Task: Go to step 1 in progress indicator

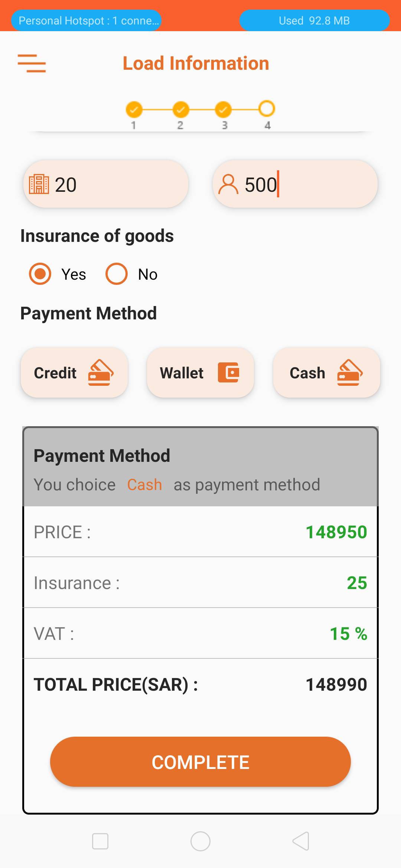Action: click(x=134, y=109)
